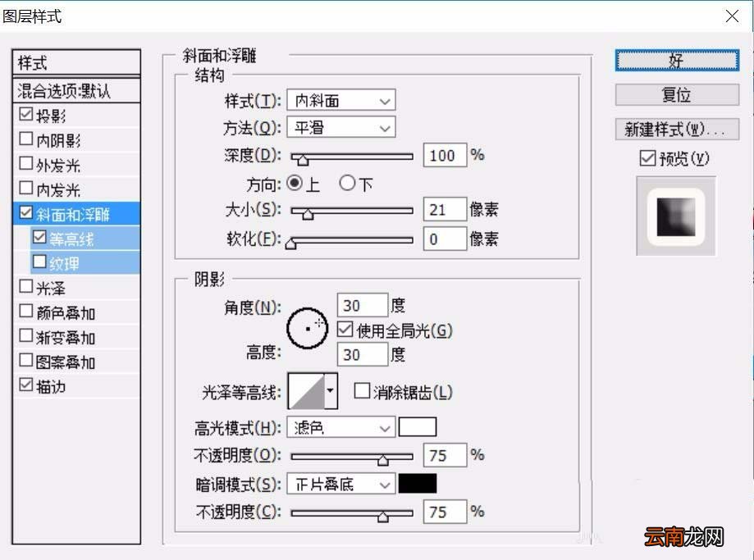
Task: Click the white highlight color swatch
Action: tap(418, 427)
